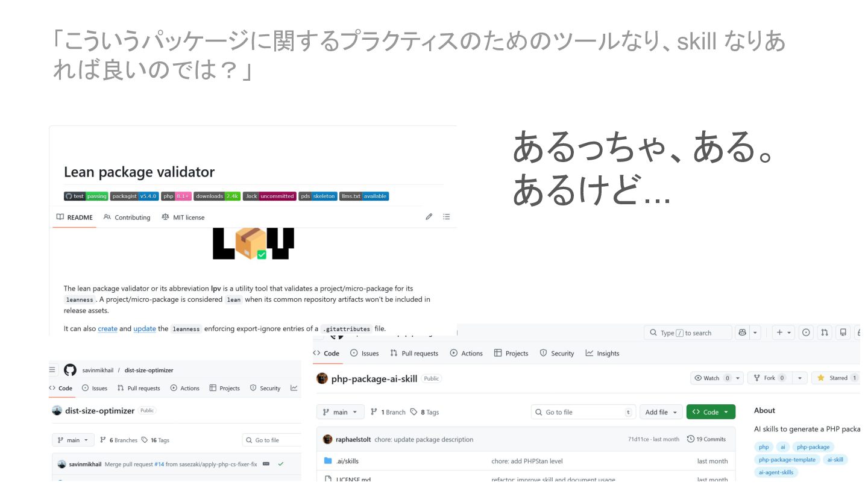Image resolution: width=868 pixels, height=488 pixels.
Task: Expand the Fork options arrow
Action: (799, 378)
